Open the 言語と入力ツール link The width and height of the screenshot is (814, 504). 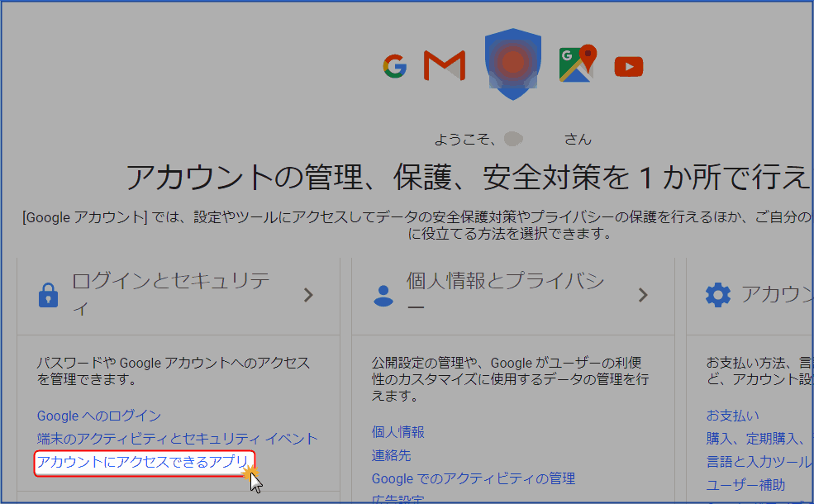(759, 462)
